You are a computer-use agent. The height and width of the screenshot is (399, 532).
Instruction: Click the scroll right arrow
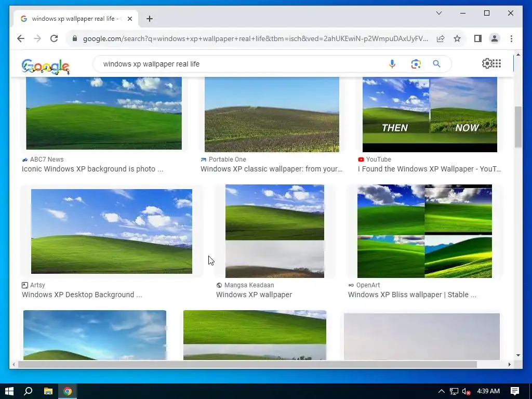coord(509,364)
